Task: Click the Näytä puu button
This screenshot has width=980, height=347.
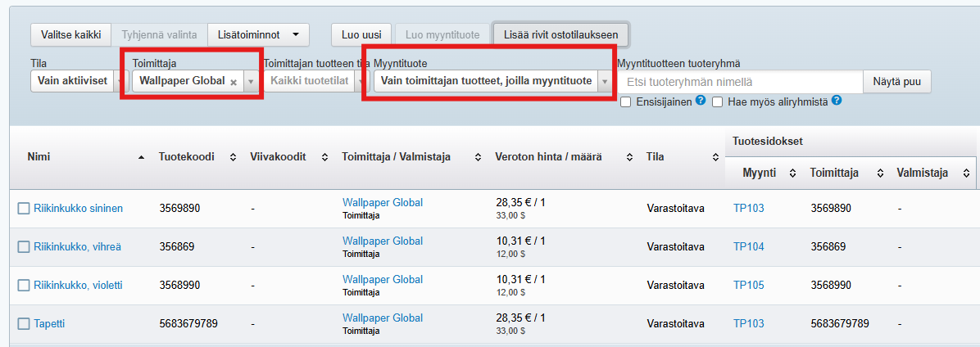Action: point(896,82)
